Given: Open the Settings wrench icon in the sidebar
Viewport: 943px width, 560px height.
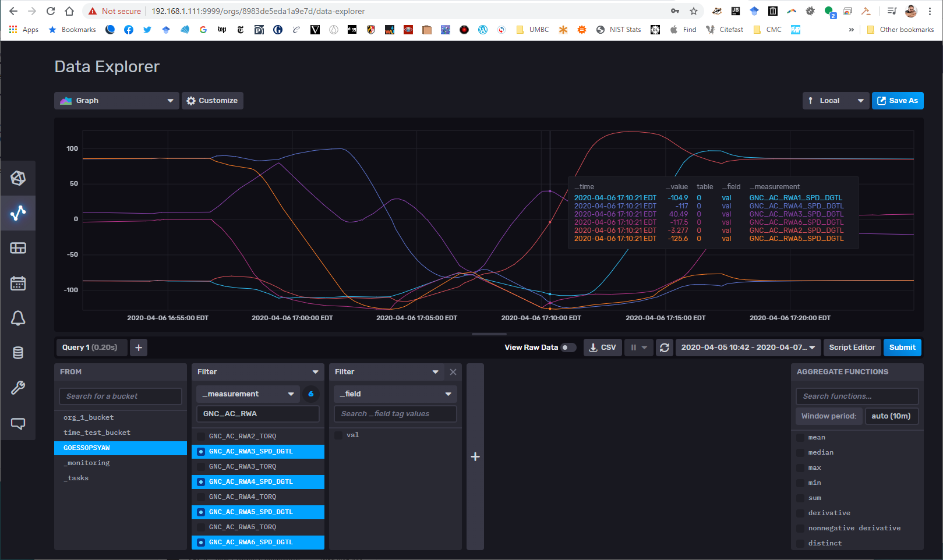Looking at the screenshot, I should coord(18,388).
